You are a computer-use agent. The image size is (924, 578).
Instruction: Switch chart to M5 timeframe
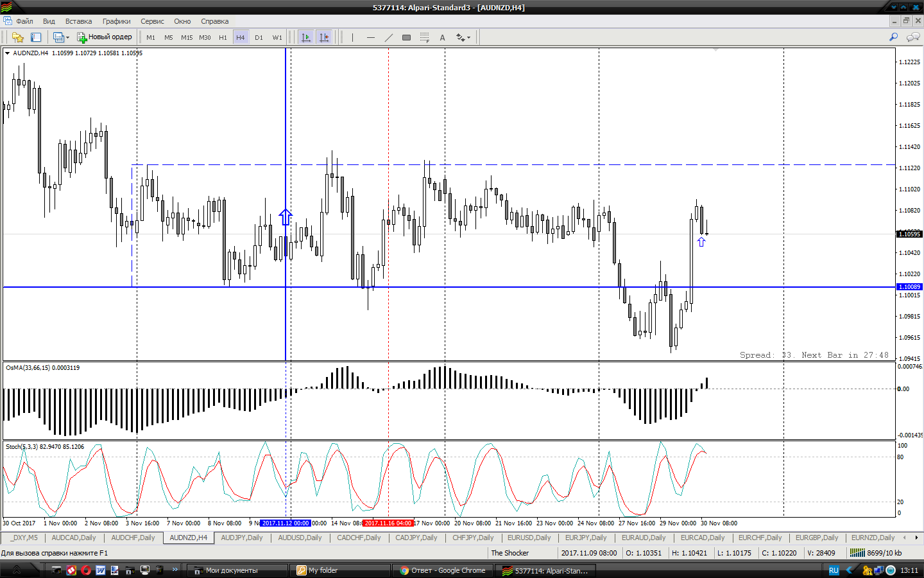pos(169,37)
